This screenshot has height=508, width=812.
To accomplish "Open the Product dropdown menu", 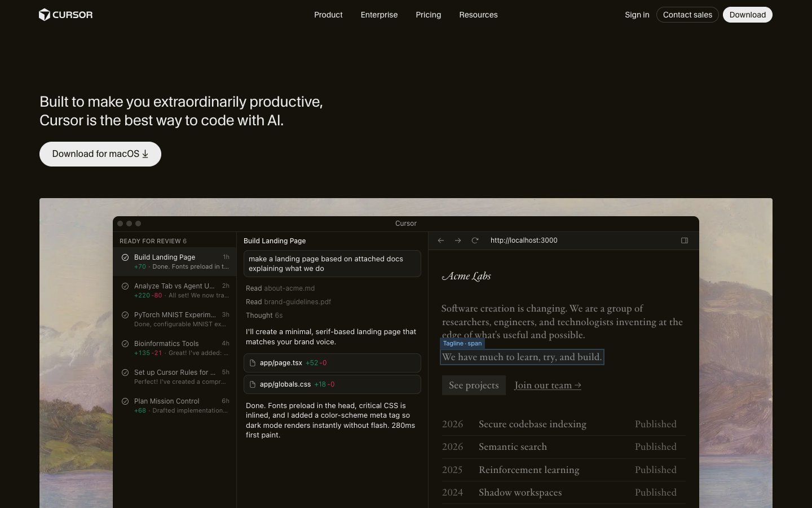I will 328,15.
